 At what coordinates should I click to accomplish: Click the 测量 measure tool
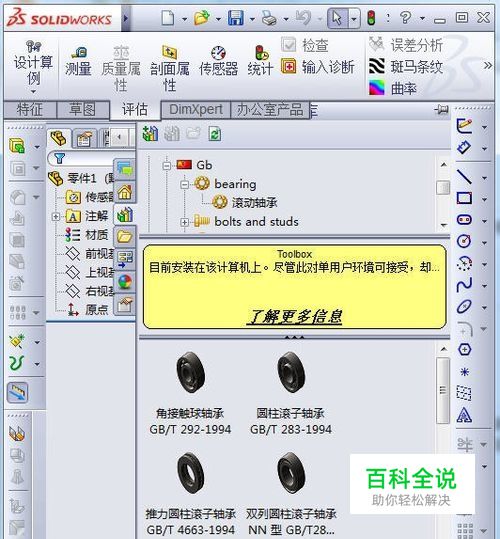(78, 61)
